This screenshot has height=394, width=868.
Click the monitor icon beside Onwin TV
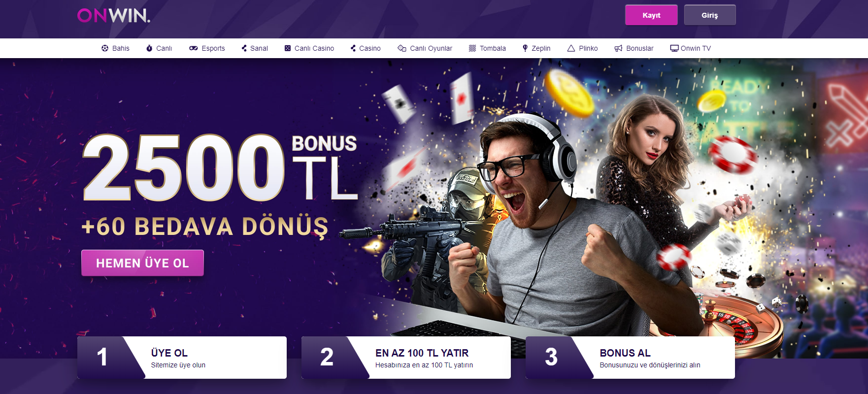pyautogui.click(x=674, y=48)
